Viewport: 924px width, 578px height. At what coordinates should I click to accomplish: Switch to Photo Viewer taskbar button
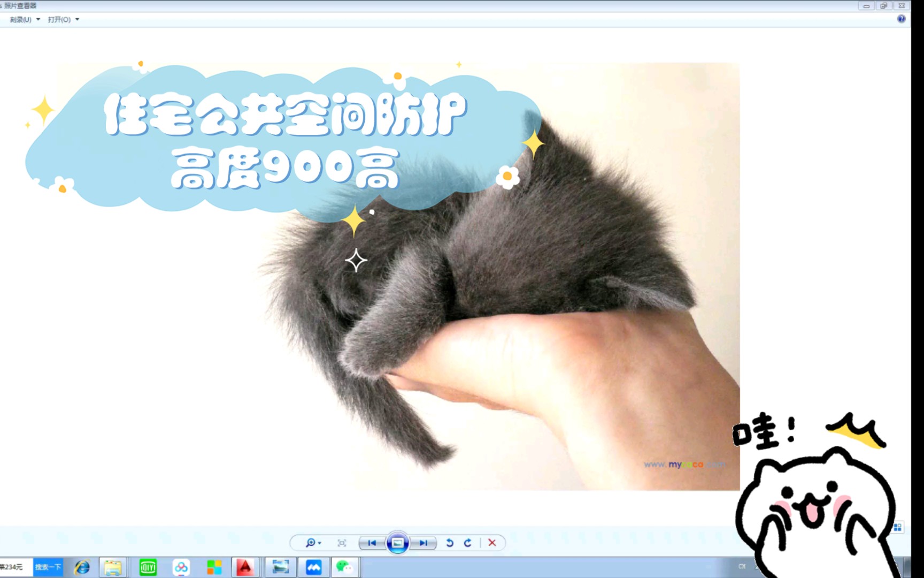pyautogui.click(x=280, y=567)
